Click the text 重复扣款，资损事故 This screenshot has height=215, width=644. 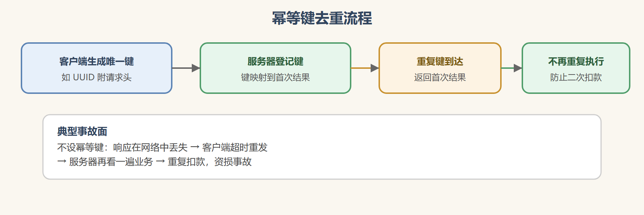pyautogui.click(x=210, y=162)
